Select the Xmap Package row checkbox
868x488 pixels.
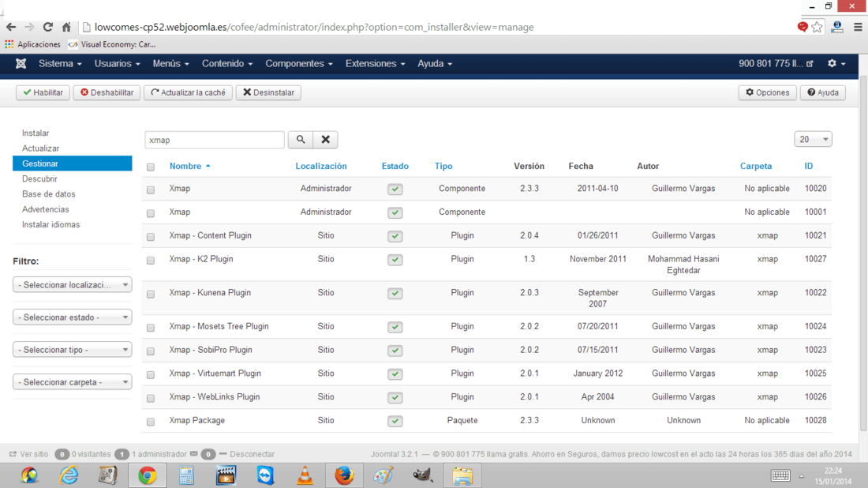tap(151, 422)
